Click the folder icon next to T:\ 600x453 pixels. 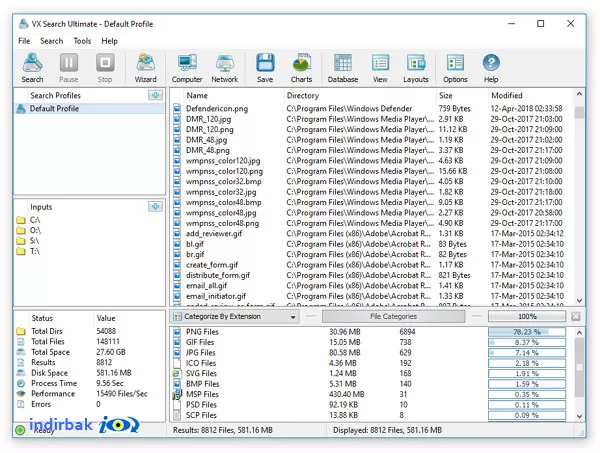point(21,251)
